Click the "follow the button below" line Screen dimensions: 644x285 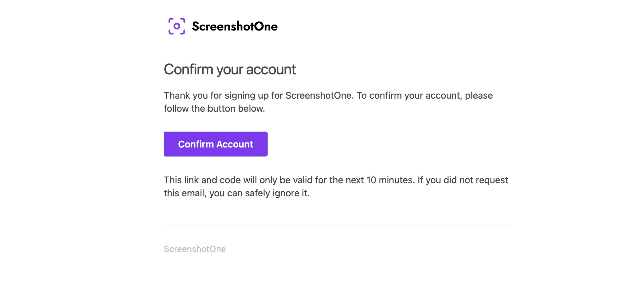point(214,109)
